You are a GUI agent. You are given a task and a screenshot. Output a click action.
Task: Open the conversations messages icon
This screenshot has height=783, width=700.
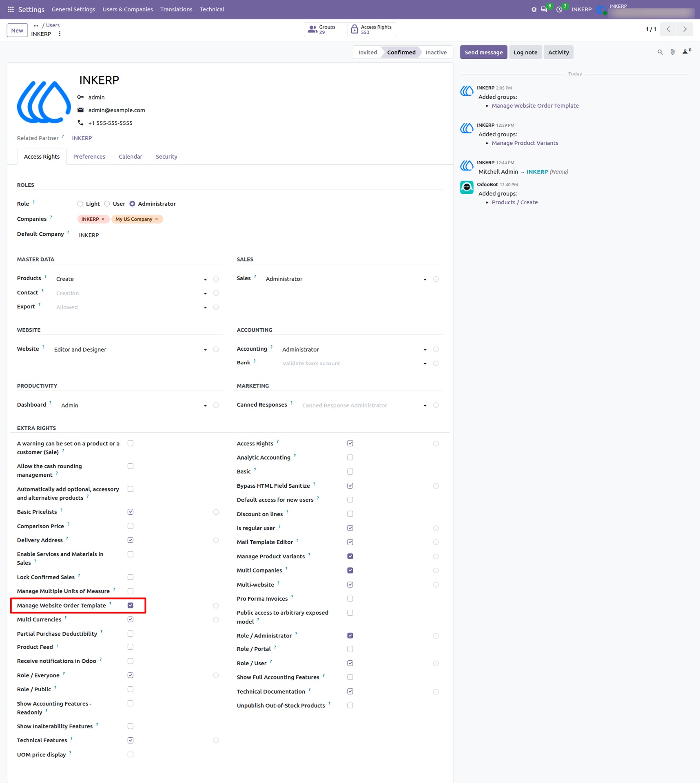click(544, 9)
